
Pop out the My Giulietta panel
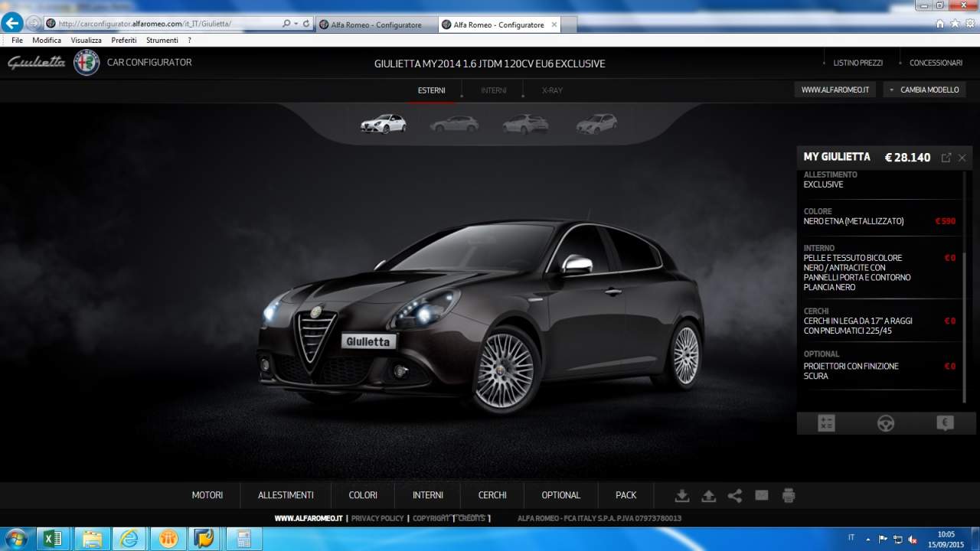(x=946, y=158)
